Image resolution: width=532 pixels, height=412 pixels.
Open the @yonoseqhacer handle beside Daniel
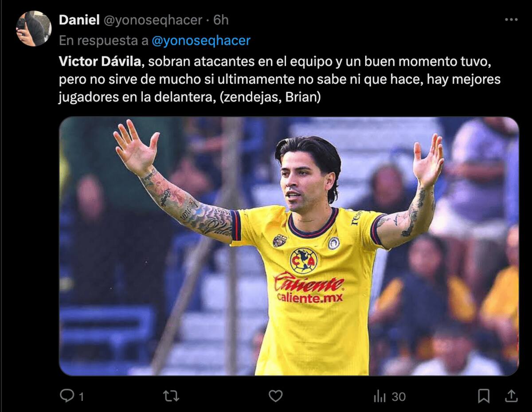(153, 20)
